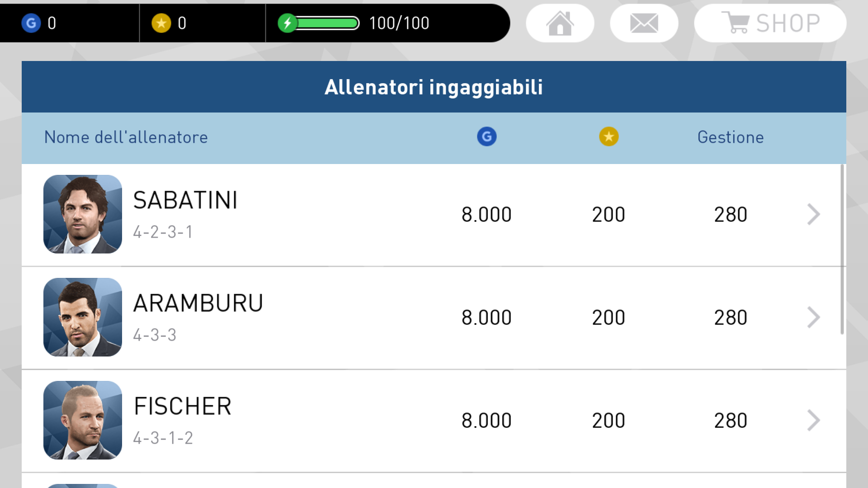
Task: Open the SHOP cart button
Action: 770,23
